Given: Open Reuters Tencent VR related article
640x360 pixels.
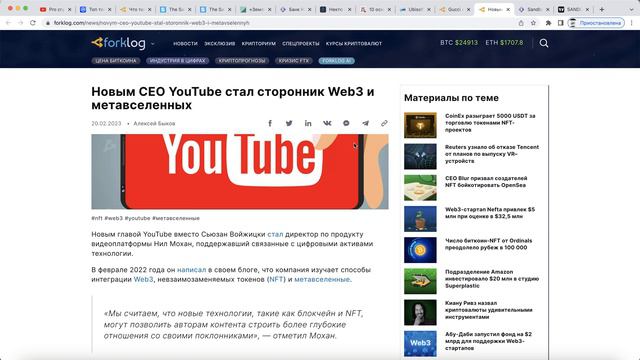Looking at the screenshot, I should pos(492,154).
